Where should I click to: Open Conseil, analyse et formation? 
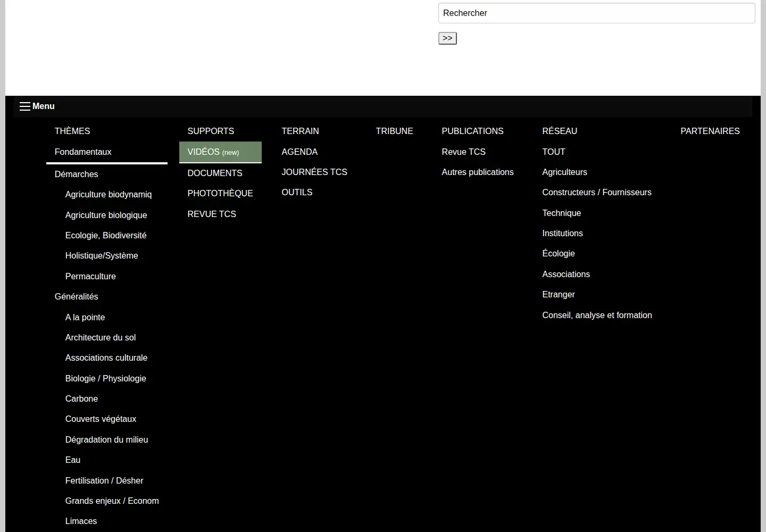[x=597, y=315]
